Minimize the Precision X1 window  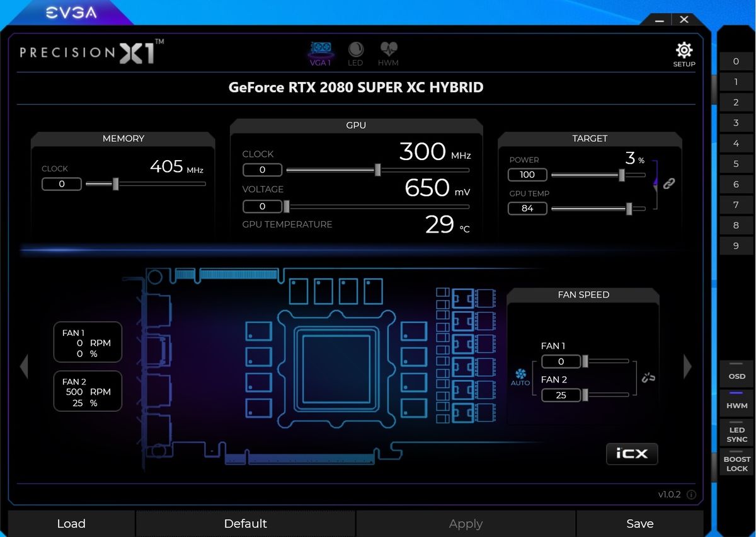click(660, 20)
